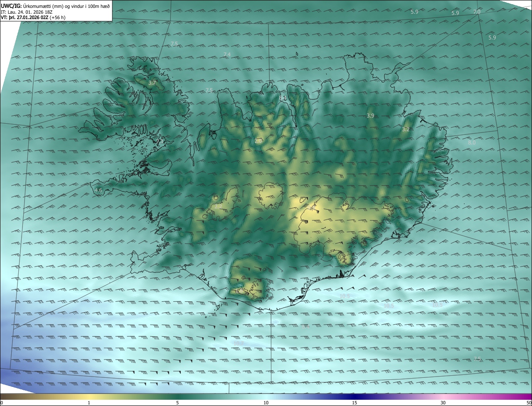Click the valid time 'VT: þri. 27.01.2026 02Z (+56 h)'

[33, 17]
